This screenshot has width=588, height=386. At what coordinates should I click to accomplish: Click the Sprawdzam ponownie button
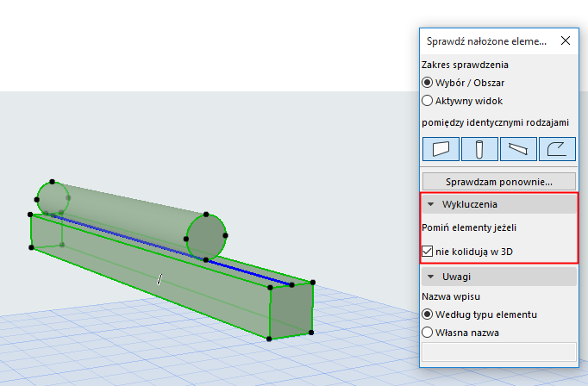point(499,182)
